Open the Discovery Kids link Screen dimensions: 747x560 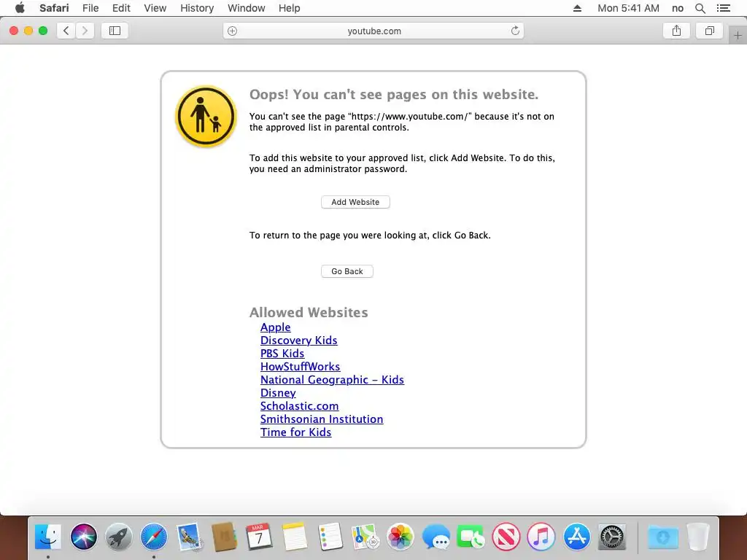click(298, 341)
